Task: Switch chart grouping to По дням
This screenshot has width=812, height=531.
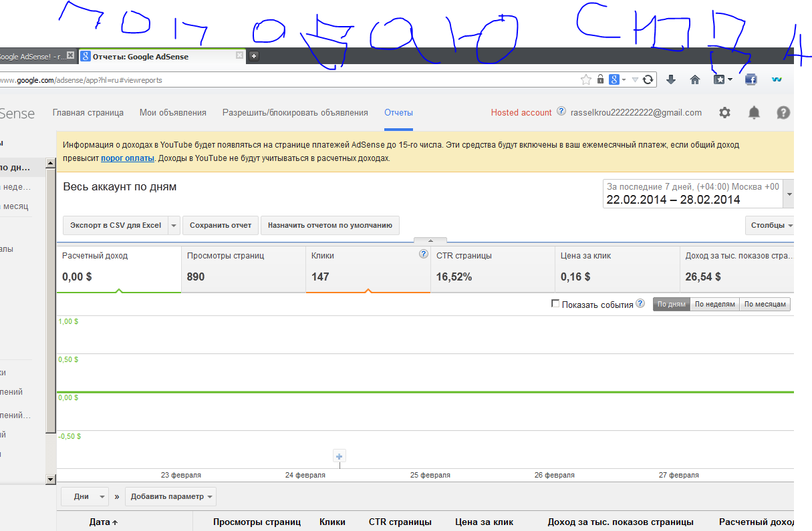Action: [x=671, y=304]
